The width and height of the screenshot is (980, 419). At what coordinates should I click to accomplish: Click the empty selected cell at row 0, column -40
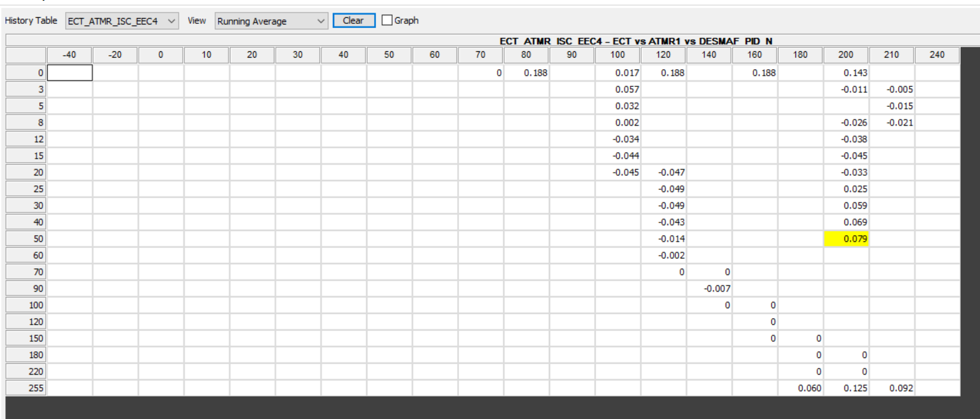pyautogui.click(x=70, y=73)
